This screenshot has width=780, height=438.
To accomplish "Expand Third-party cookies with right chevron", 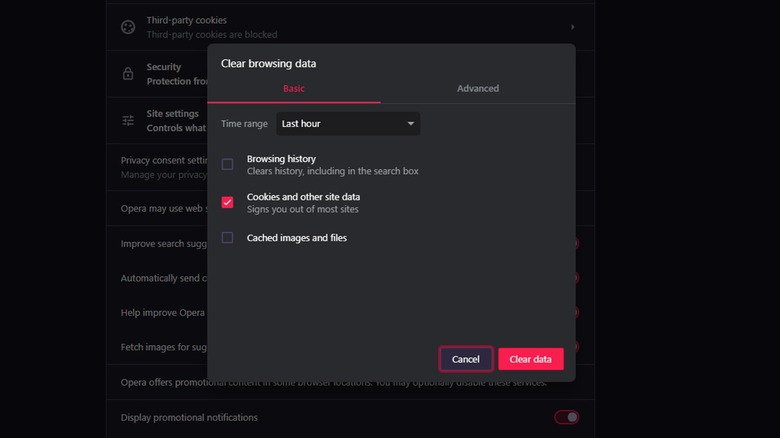I will [573, 27].
